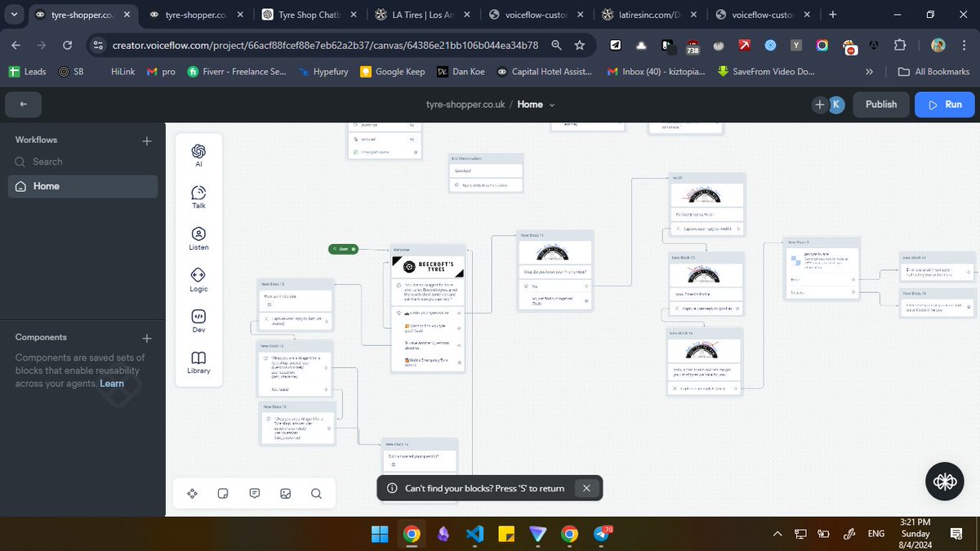Click the browser address bar URL
Screen dimensions: 980x551
[325, 46]
